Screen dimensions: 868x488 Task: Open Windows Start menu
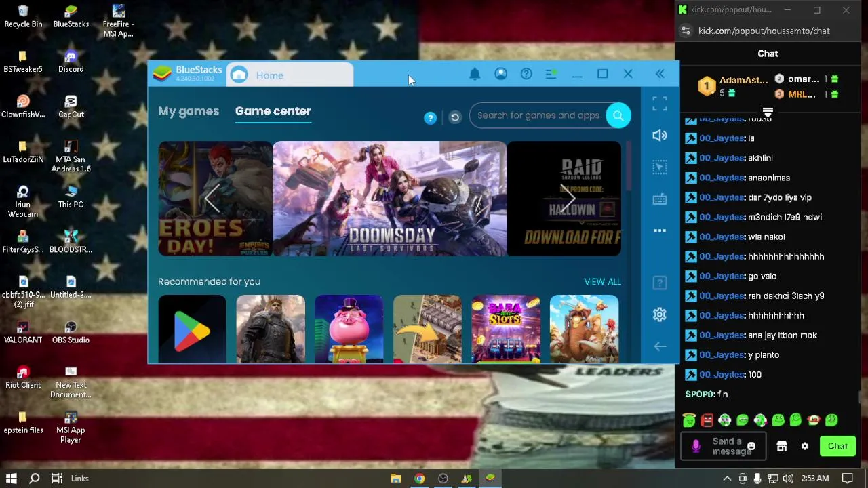pyautogui.click(x=11, y=479)
